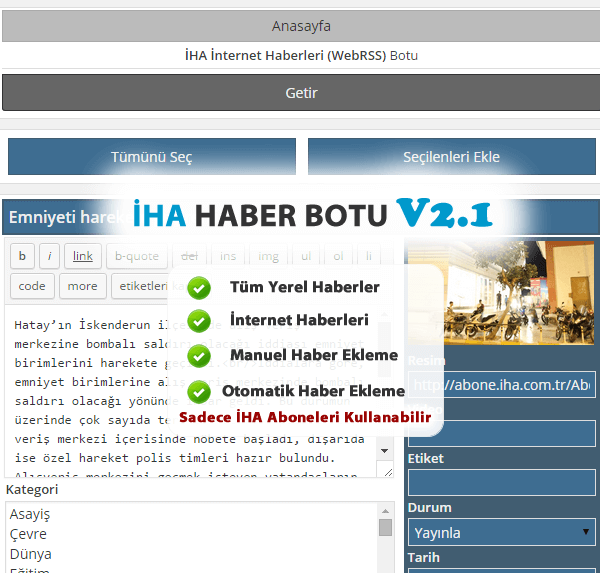Open the Durum dropdown showing Yayınla
Screen dimensions: 600x576
click(x=502, y=532)
